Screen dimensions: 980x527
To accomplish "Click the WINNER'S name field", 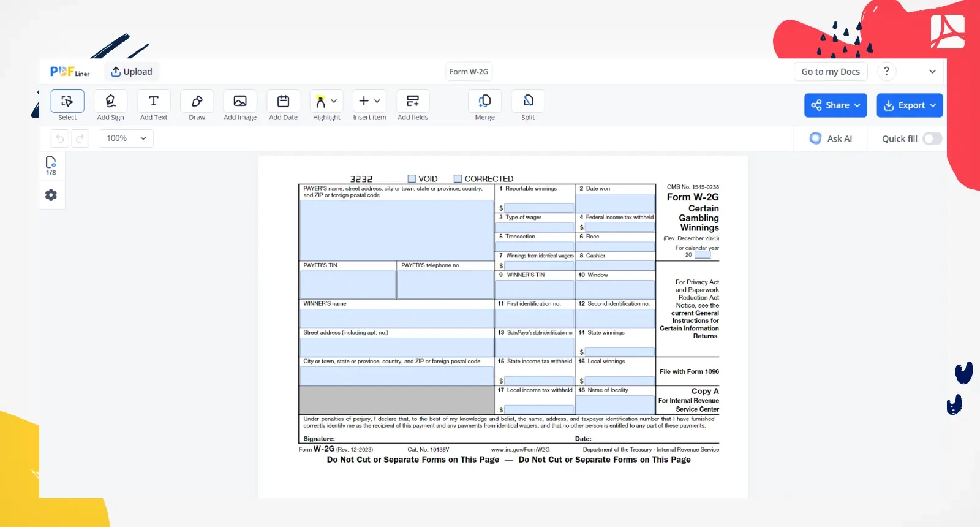I will pos(396,318).
